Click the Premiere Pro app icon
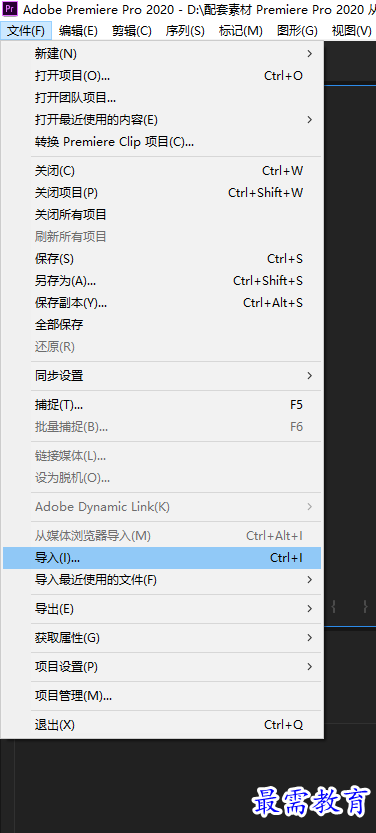 coord(10,9)
